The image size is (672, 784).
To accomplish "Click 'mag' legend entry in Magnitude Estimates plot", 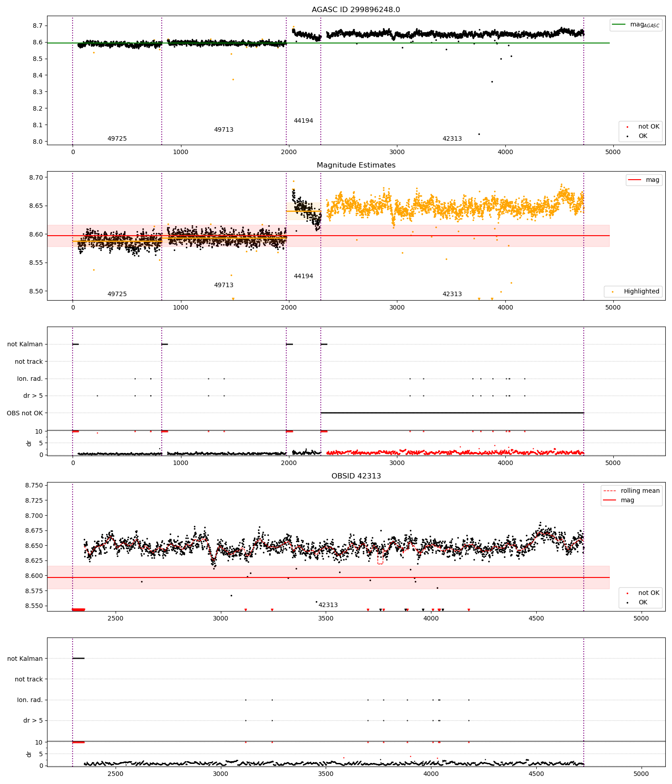I will point(644,180).
